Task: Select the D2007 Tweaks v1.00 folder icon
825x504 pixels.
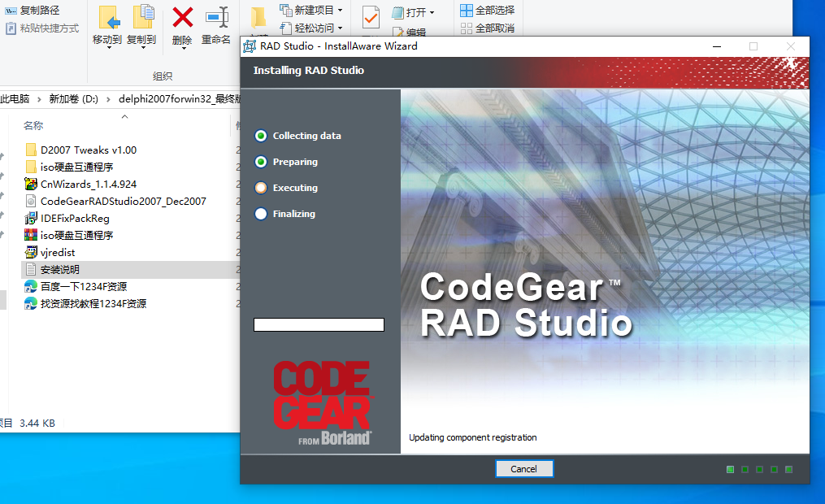Action: [31, 150]
